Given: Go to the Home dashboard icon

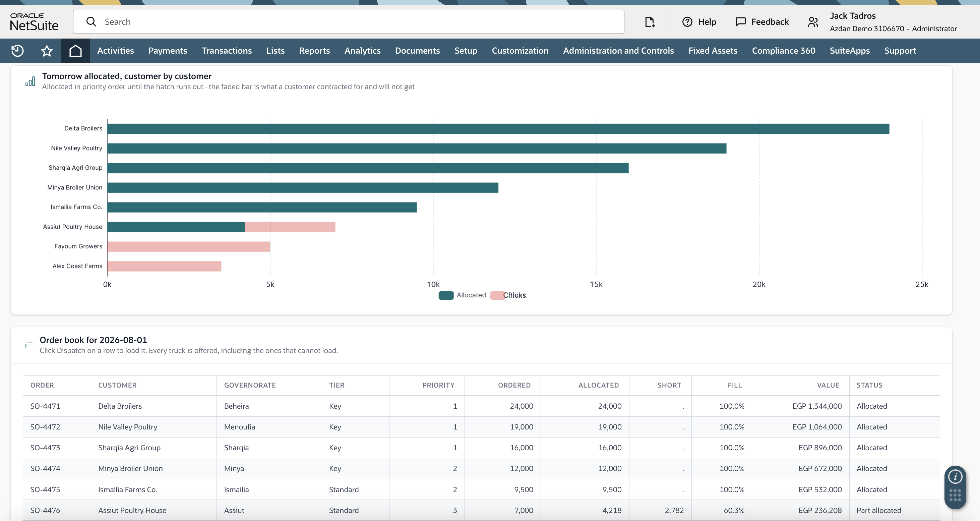Looking at the screenshot, I should pos(75,51).
